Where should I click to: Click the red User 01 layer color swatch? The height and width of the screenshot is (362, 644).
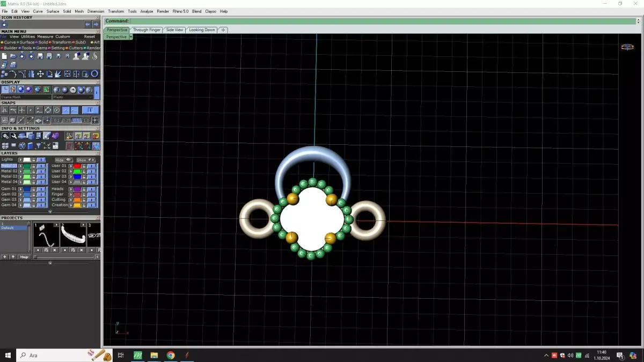coord(77,166)
